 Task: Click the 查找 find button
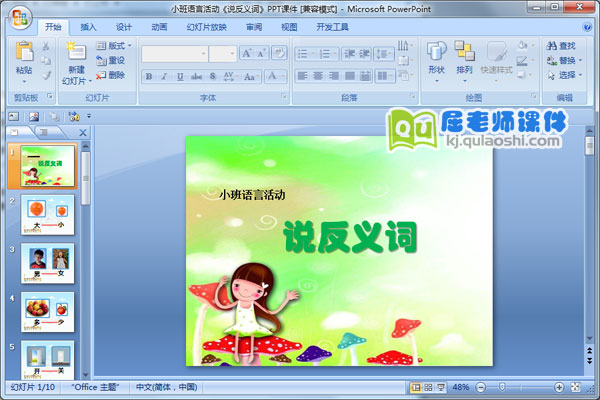point(561,46)
